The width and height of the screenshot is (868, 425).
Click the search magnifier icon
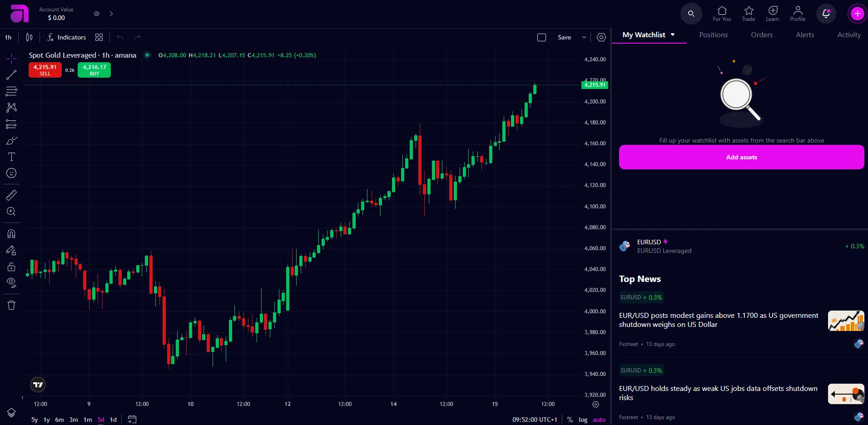pos(691,14)
